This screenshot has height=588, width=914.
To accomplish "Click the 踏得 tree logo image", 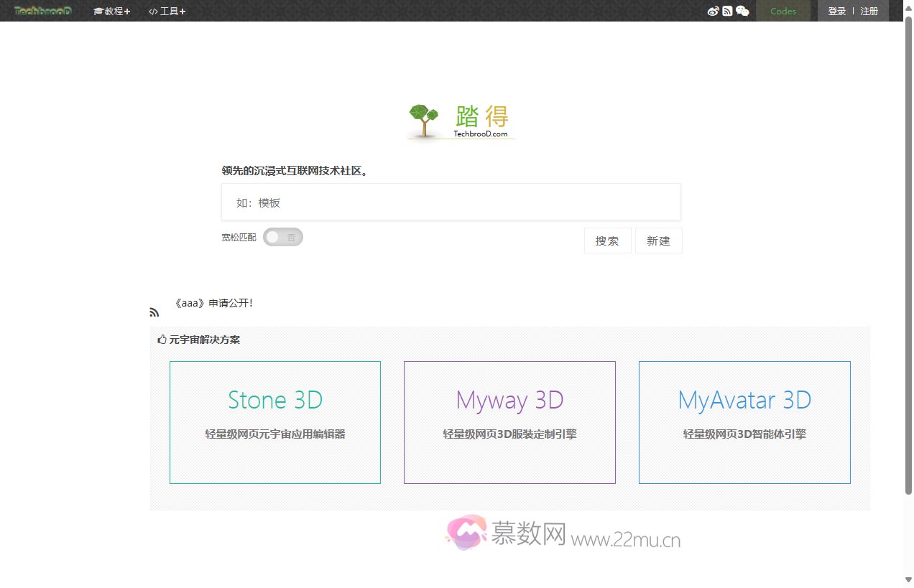I will 461,121.
